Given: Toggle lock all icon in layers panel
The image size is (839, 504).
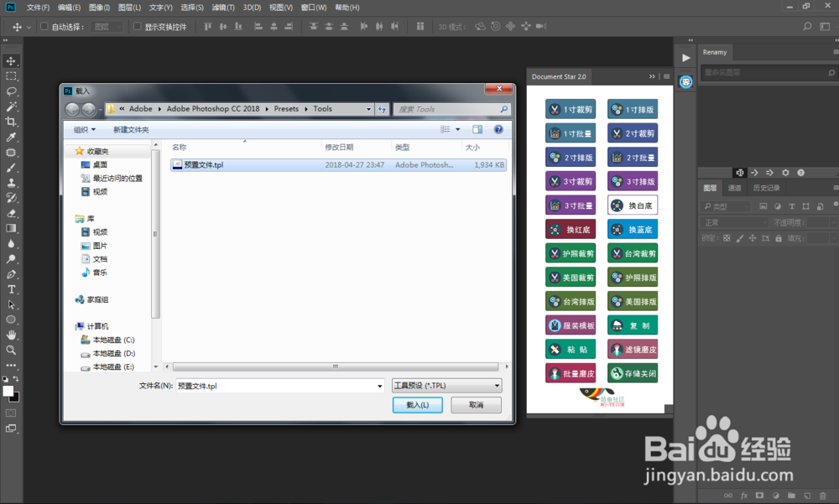Looking at the screenshot, I should [779, 239].
